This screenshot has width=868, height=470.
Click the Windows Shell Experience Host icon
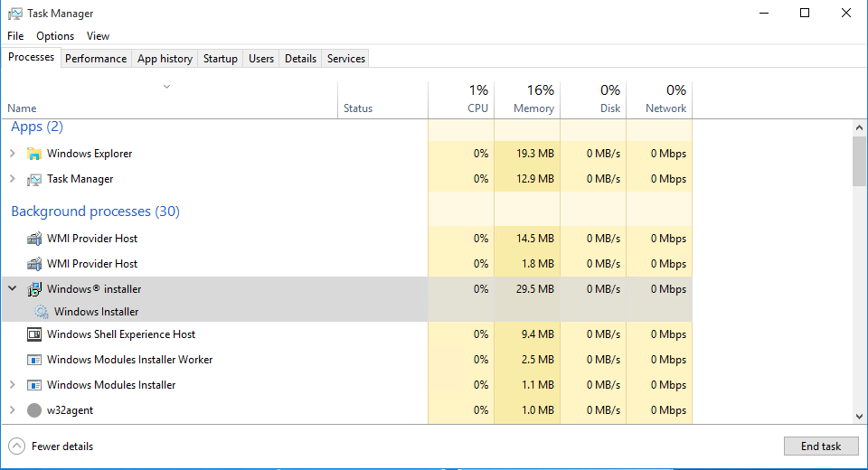(x=34, y=334)
